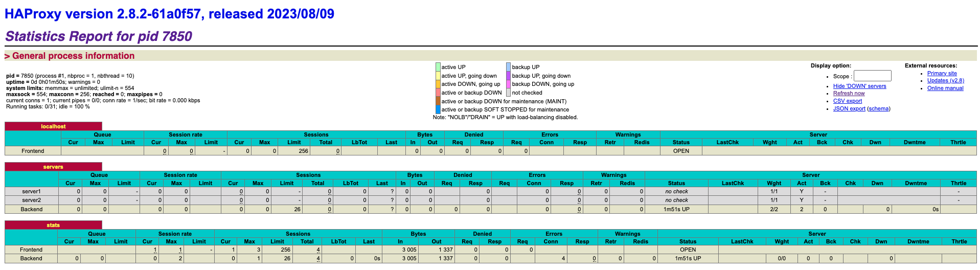
Task: Click the 'External resources:' label
Action: (x=931, y=65)
